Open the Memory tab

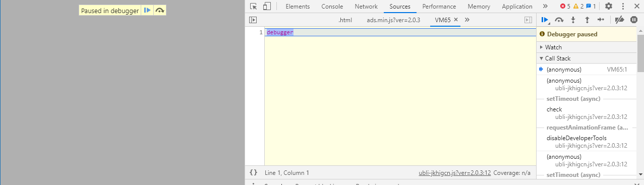pos(479,7)
